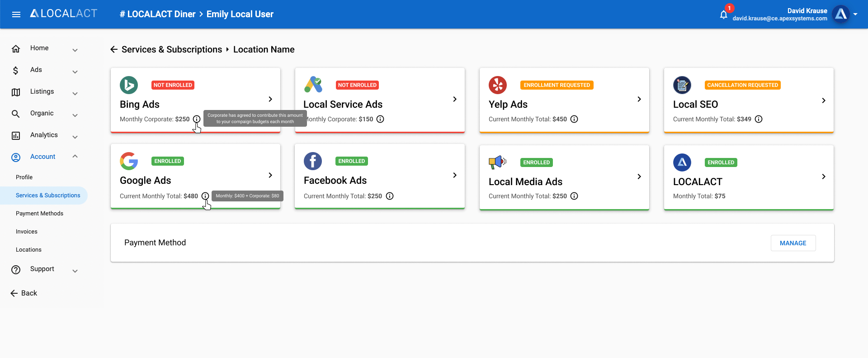The width and height of the screenshot is (868, 358).
Task: Open Google Ads card chevron
Action: point(270,175)
